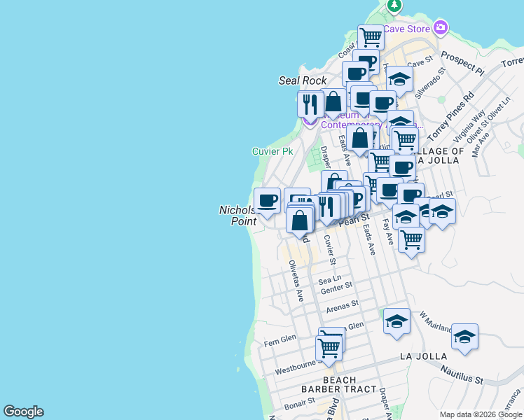The width and height of the screenshot is (524, 420).
Task: Click the Seal Rock label
Action: click(x=303, y=80)
